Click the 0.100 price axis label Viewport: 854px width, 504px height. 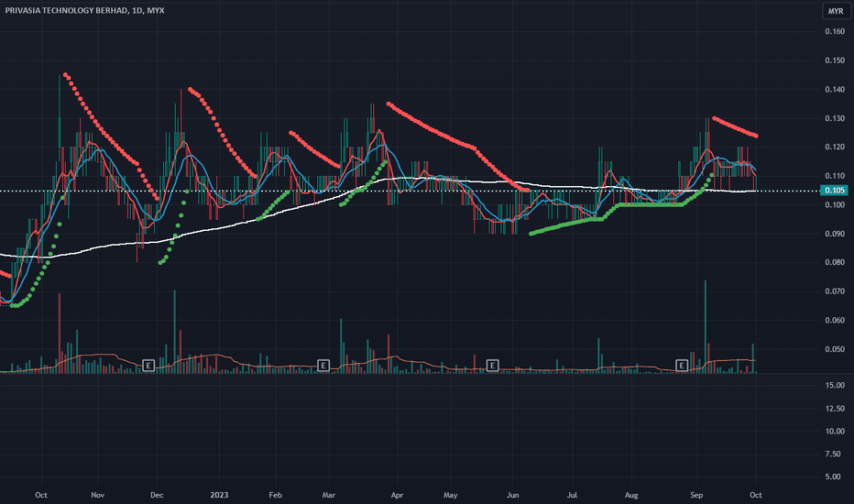point(835,205)
